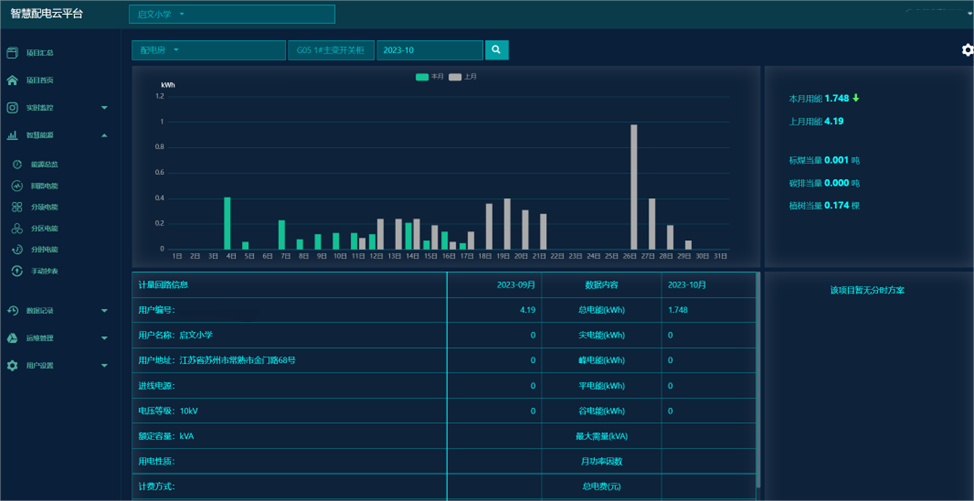Click 1.748 in 2023-10月 column
This screenshot has width=974, height=501.
coord(678,310)
